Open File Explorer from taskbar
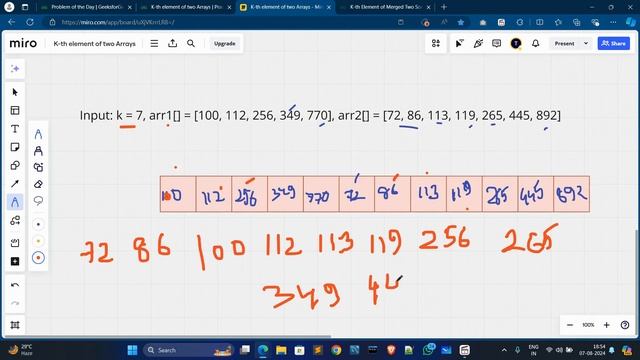This screenshot has height=360, width=640. coord(281,350)
